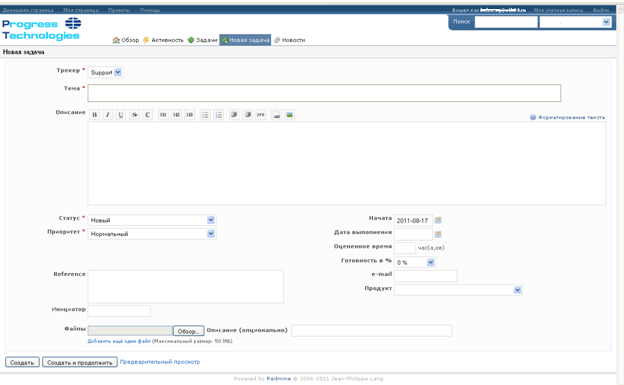Click the Выйти logout link

click(601, 10)
